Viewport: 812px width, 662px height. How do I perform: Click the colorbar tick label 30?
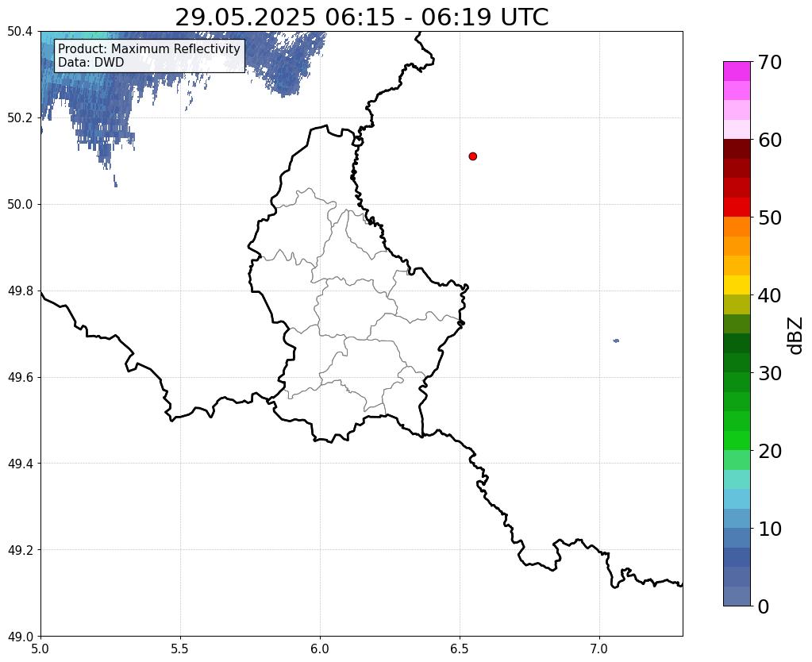pyautogui.click(x=770, y=373)
